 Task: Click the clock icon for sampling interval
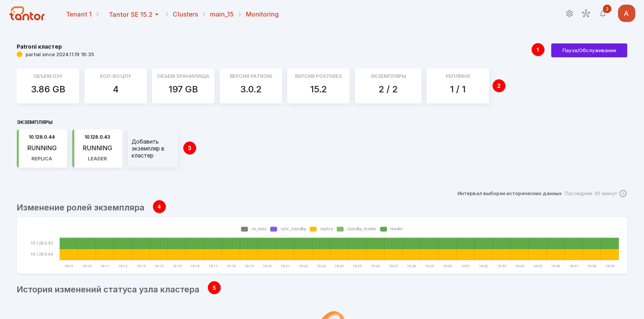click(623, 194)
